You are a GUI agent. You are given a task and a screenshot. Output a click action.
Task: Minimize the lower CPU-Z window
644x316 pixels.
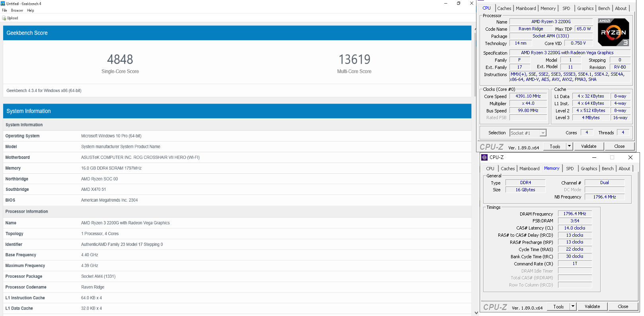click(594, 157)
